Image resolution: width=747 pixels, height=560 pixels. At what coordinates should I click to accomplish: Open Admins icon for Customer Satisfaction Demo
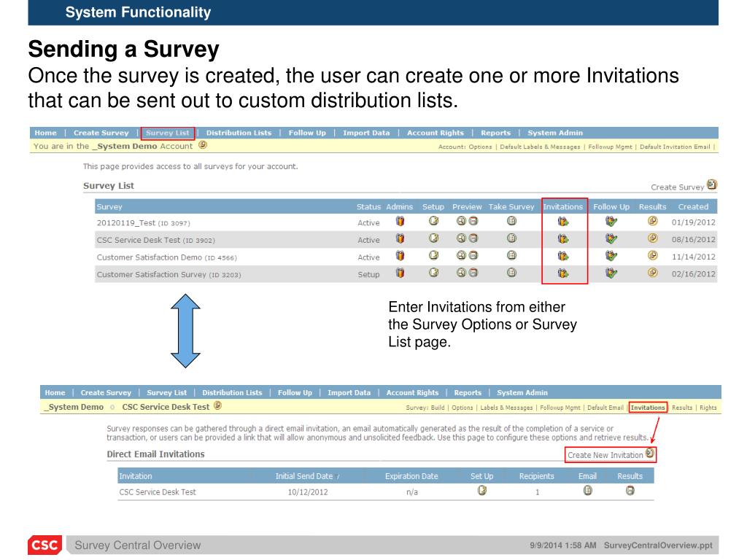click(x=400, y=256)
